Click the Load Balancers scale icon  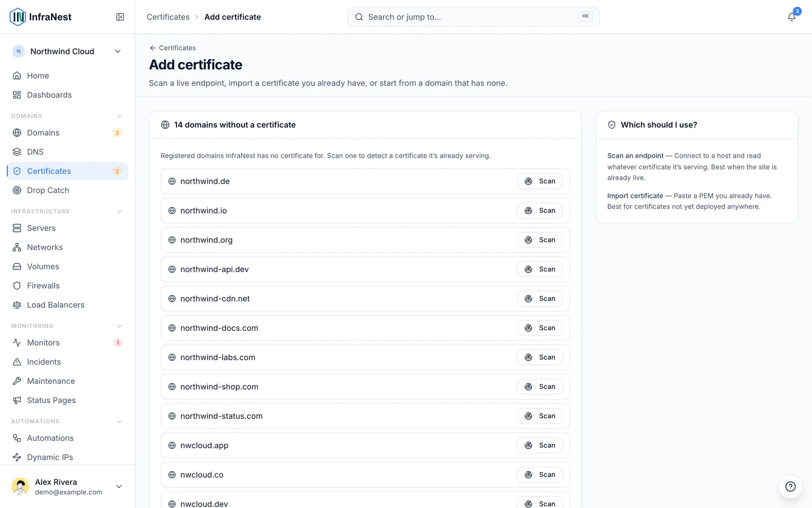point(17,305)
